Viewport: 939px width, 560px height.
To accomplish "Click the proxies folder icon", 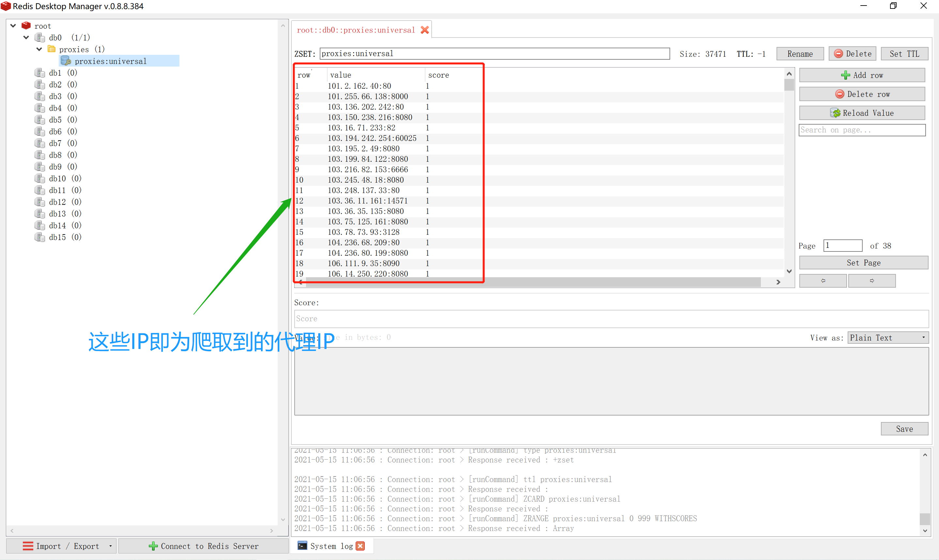I will tap(52, 49).
